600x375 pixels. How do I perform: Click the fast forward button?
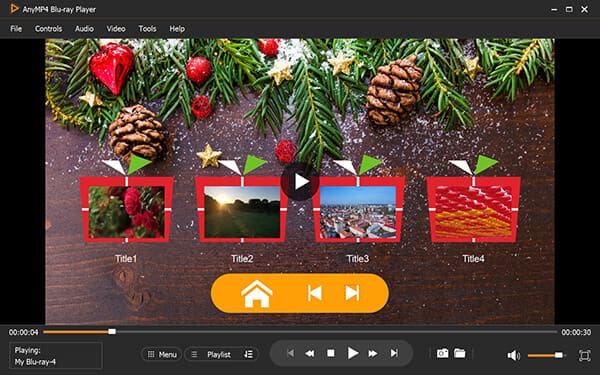pos(373,353)
